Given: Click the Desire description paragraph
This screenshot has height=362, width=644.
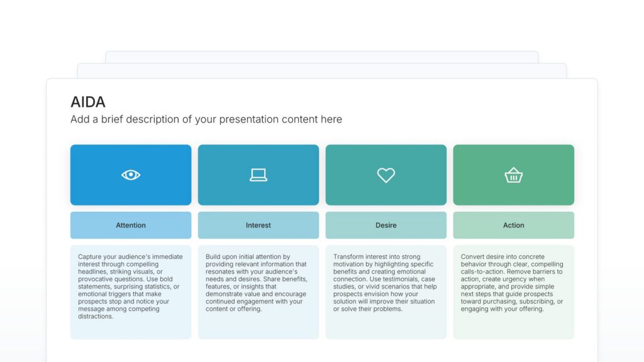Looking at the screenshot, I should tap(386, 283).
